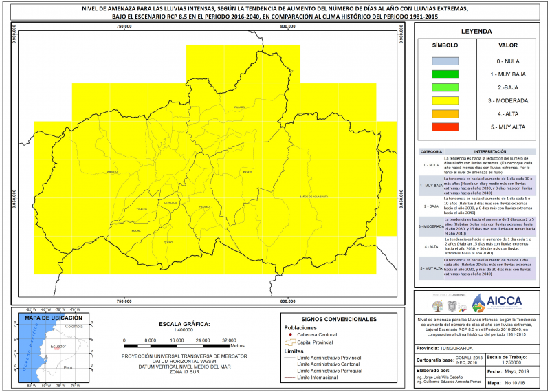Click the yellow MODERADA legend swatch
Viewport: 550px width, 392px height.
[445, 100]
